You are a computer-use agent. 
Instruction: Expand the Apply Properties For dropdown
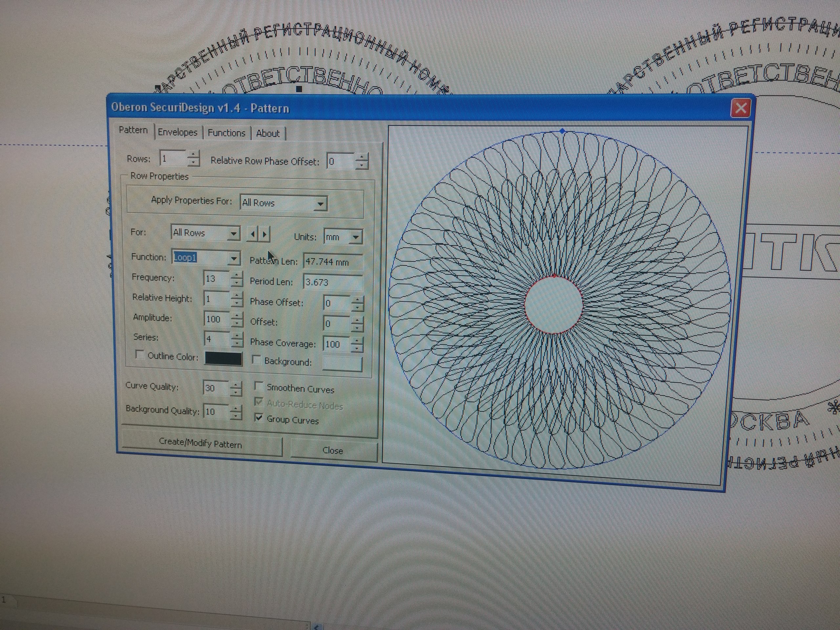coord(320,204)
